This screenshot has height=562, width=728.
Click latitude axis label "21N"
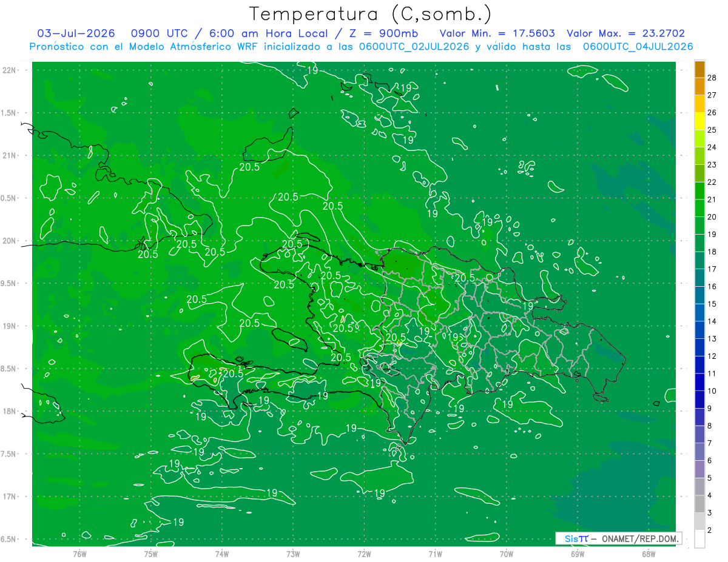coord(10,155)
